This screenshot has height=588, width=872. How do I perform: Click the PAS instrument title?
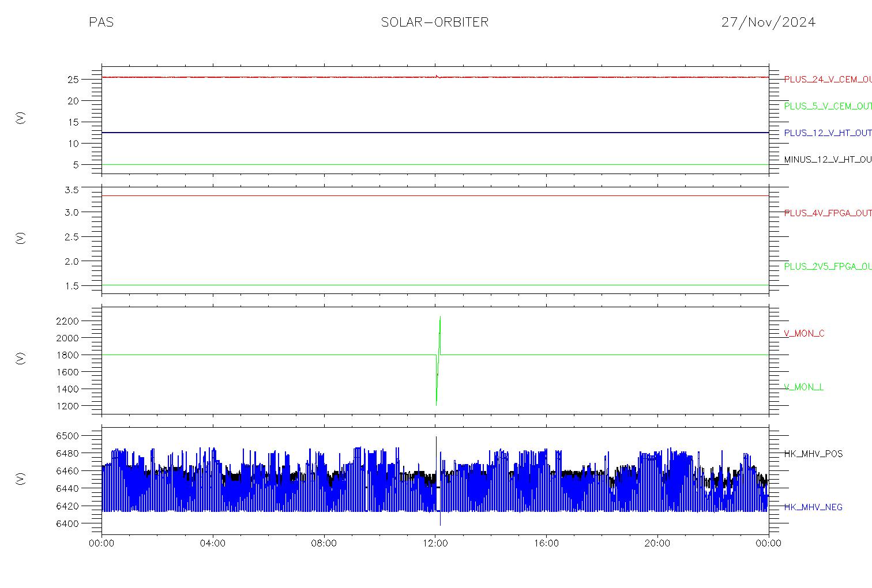[102, 22]
